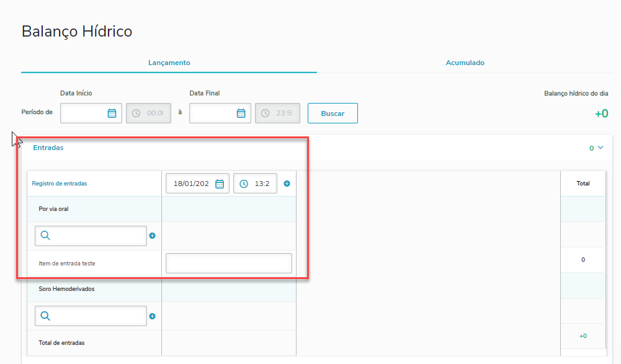The image size is (621, 364).
Task: Add new entry column with plus icon
Action: click(287, 184)
